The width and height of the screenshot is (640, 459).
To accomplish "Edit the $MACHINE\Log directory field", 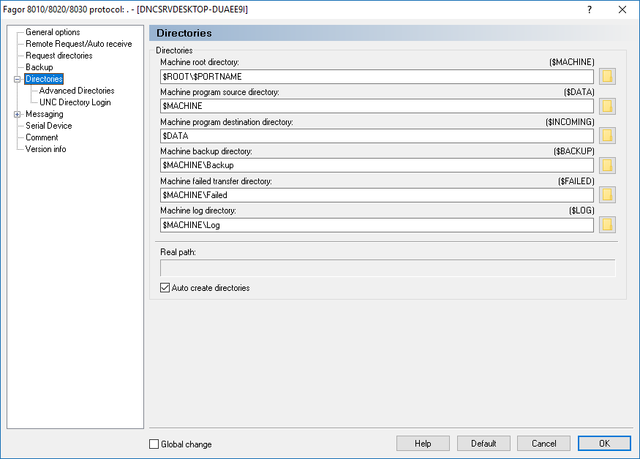I will (377, 225).
